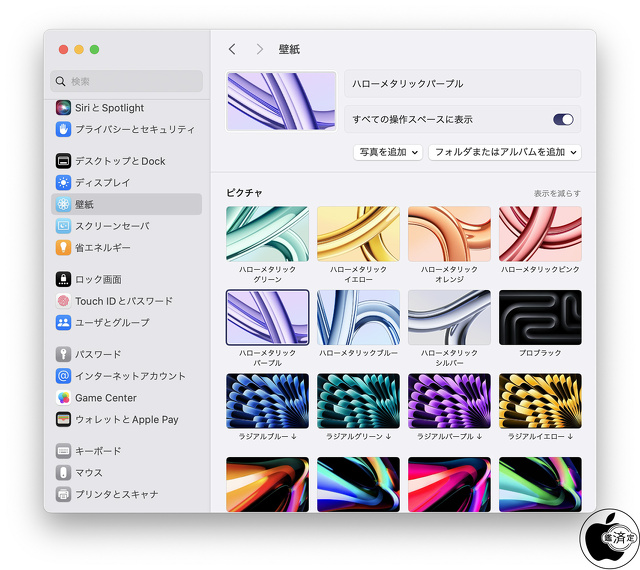
Task: Click the ロック画面 padlock icon
Action: pyautogui.click(x=63, y=279)
